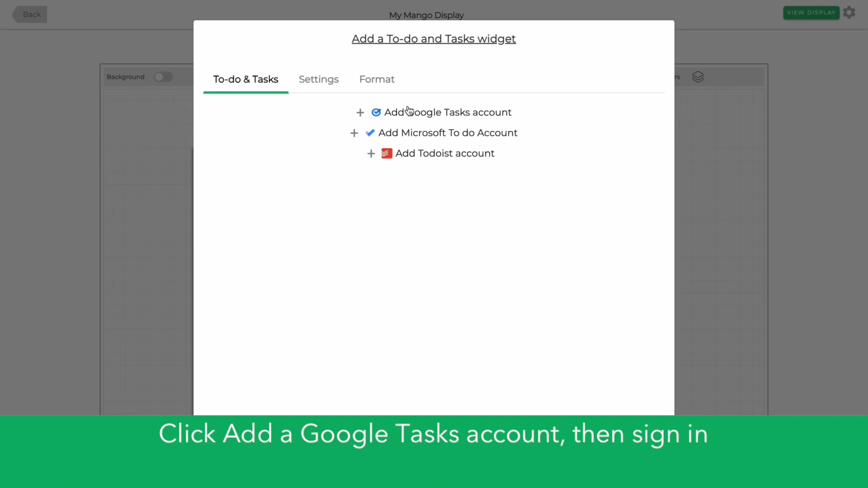The height and width of the screenshot is (488, 868).
Task: Click the Background label text
Action: pos(125,77)
